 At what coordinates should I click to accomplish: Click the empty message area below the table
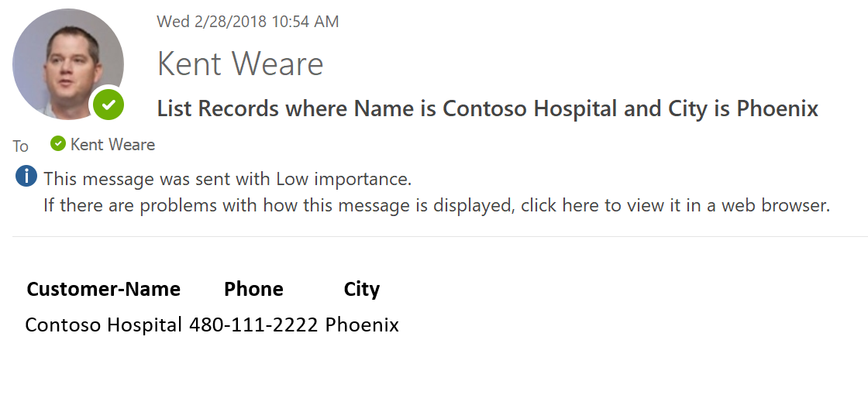point(434,380)
